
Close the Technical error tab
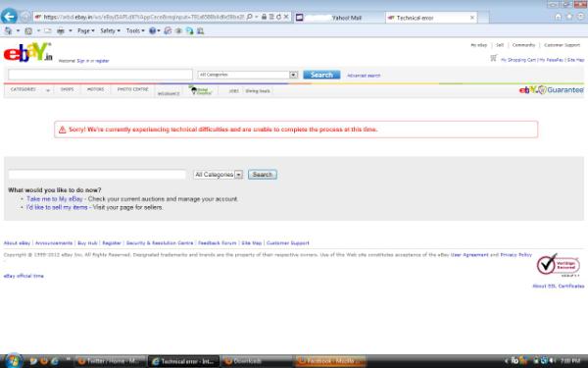point(472,18)
